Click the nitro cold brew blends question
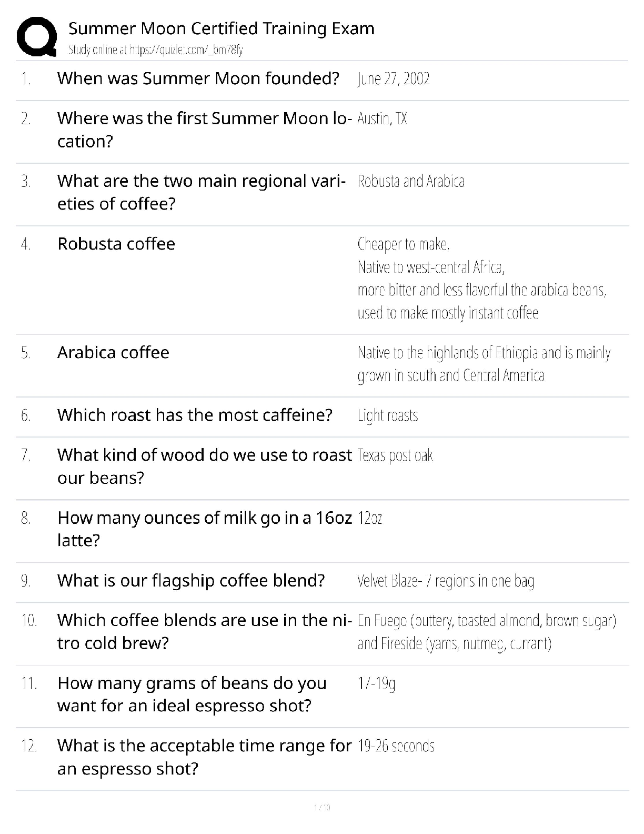This screenshot has width=644, height=834. pyautogui.click(x=204, y=631)
